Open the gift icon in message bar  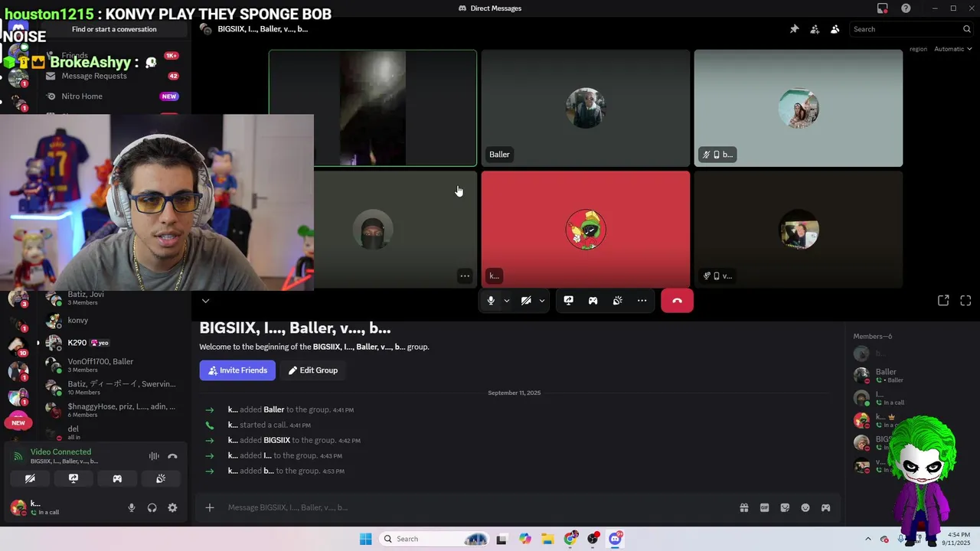tap(743, 507)
